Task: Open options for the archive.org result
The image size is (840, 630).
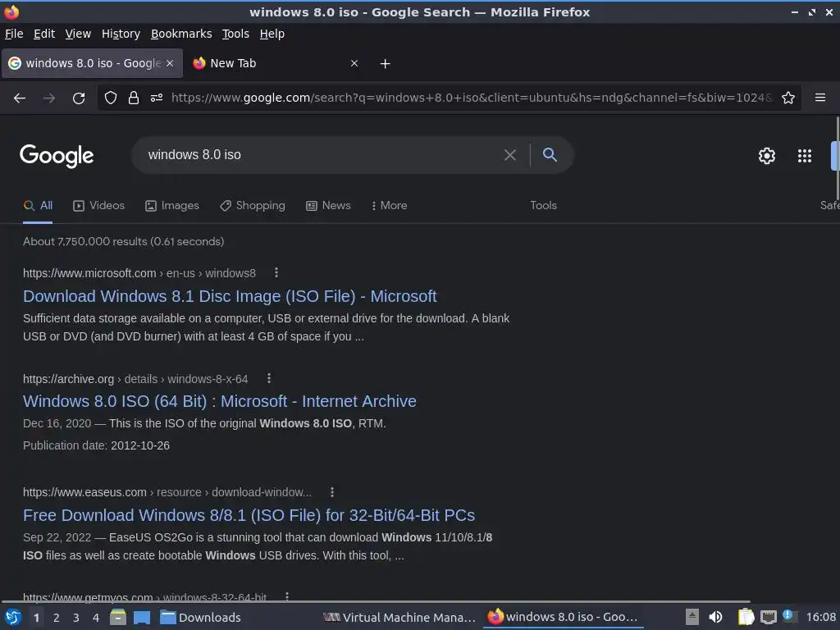Action: point(269,379)
